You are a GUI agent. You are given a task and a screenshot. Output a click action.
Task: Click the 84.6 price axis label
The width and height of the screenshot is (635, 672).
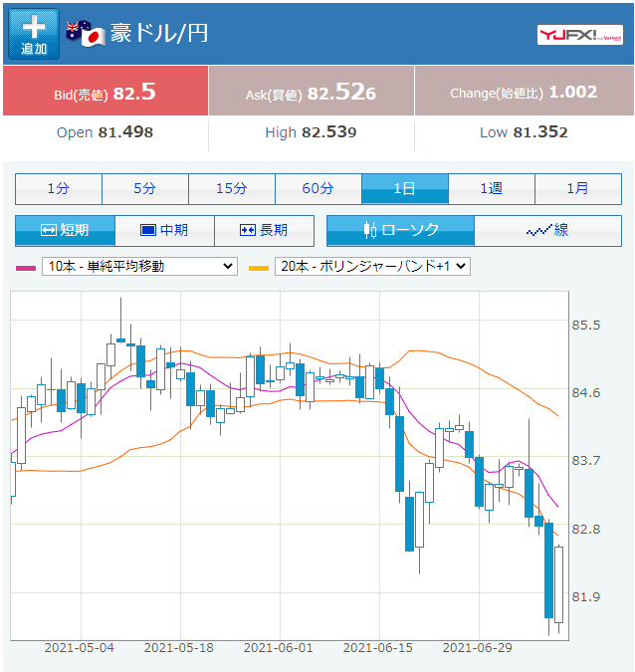[x=586, y=393]
